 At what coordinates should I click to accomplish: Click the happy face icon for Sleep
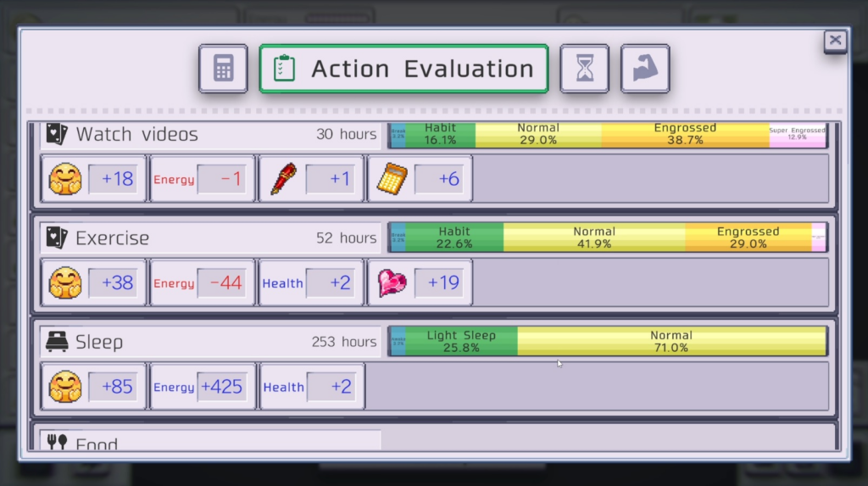65,387
